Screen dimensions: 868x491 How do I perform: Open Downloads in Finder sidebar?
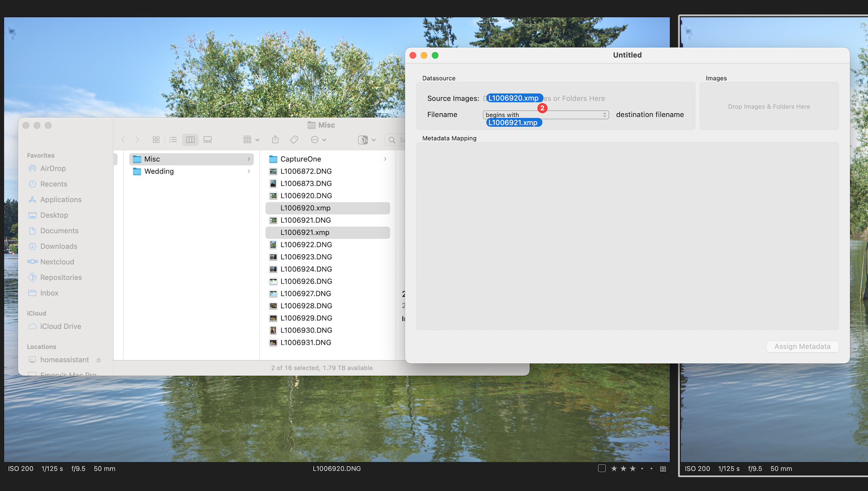click(59, 246)
